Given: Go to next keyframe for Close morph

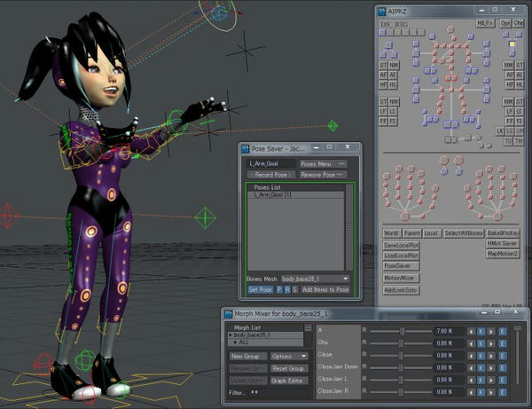Looking at the screenshot, I should click(x=491, y=356).
